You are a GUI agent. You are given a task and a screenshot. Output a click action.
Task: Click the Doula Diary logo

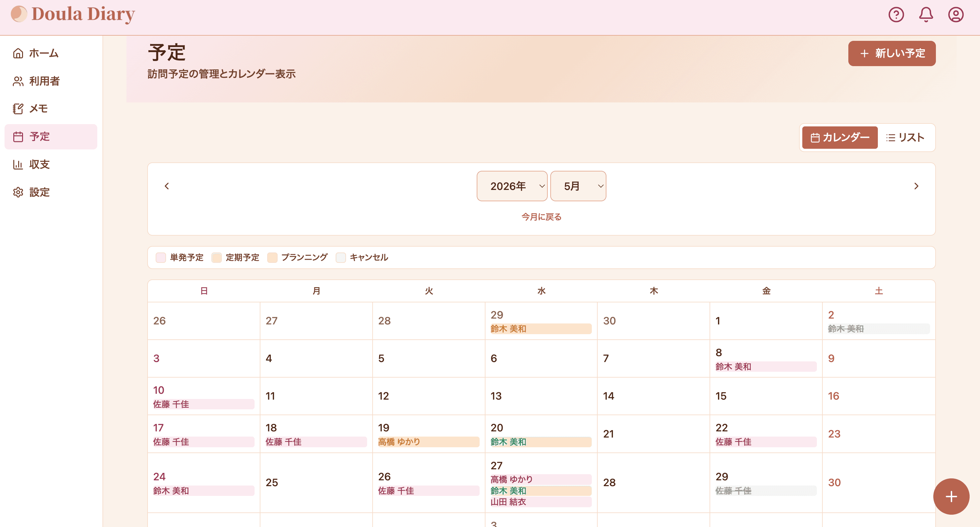pos(73,14)
